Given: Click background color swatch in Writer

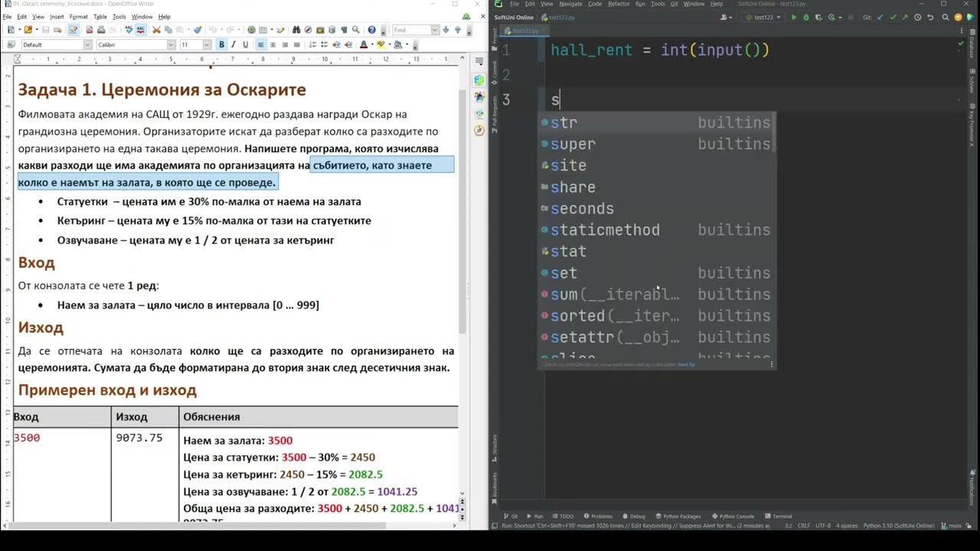Looking at the screenshot, I should click(397, 44).
